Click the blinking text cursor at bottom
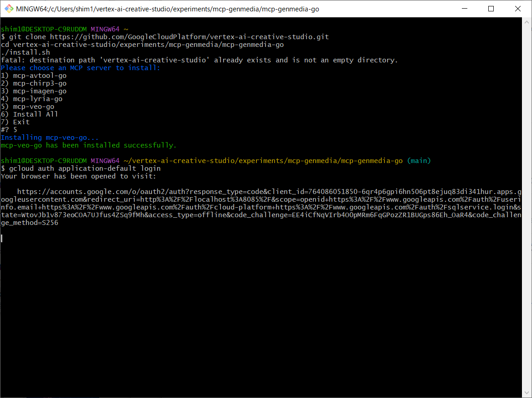The height and width of the screenshot is (398, 532). coord(2,238)
